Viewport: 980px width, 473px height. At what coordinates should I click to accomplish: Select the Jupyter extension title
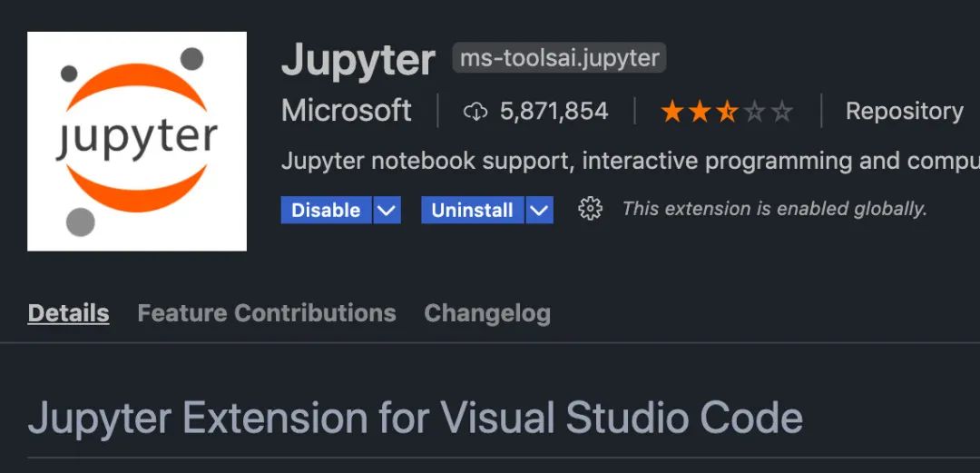[358, 61]
